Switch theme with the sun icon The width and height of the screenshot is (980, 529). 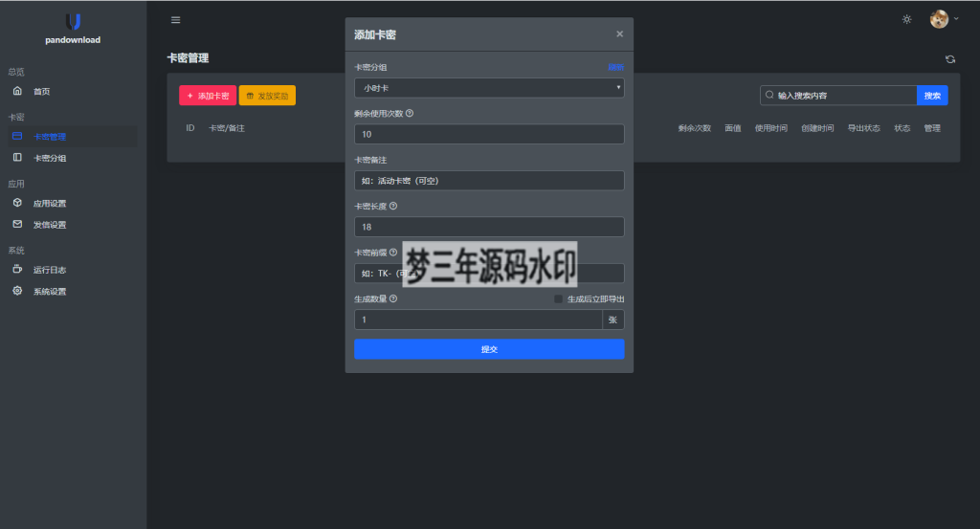coord(907,19)
